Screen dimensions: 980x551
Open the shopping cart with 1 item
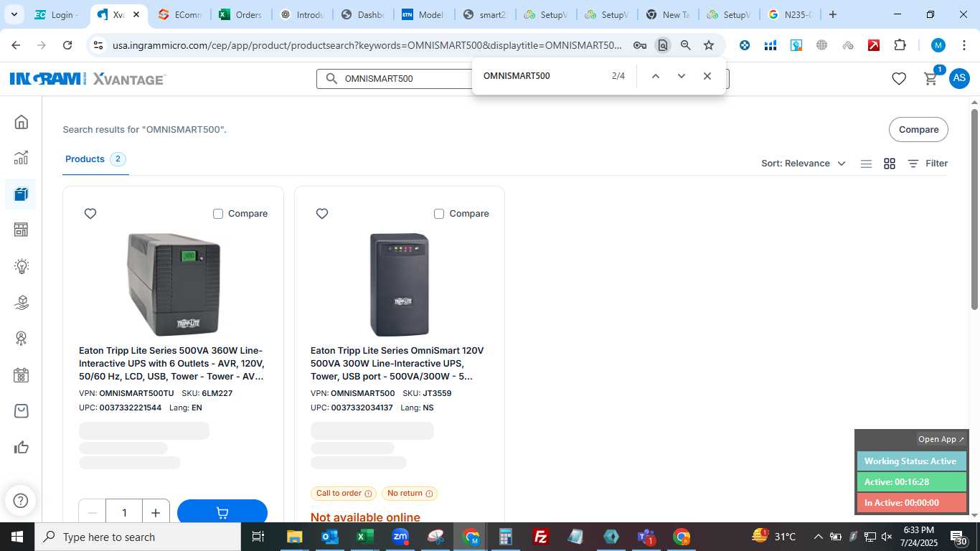pos(931,79)
